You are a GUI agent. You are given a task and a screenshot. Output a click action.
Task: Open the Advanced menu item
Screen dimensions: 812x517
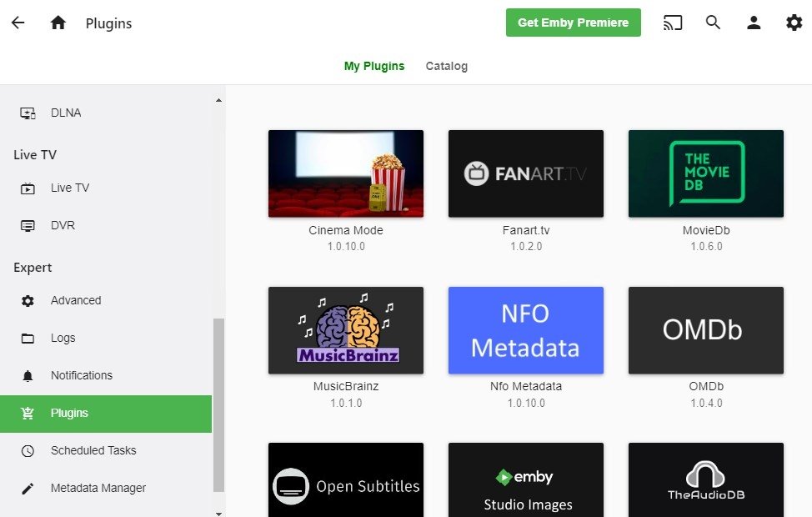point(106,300)
